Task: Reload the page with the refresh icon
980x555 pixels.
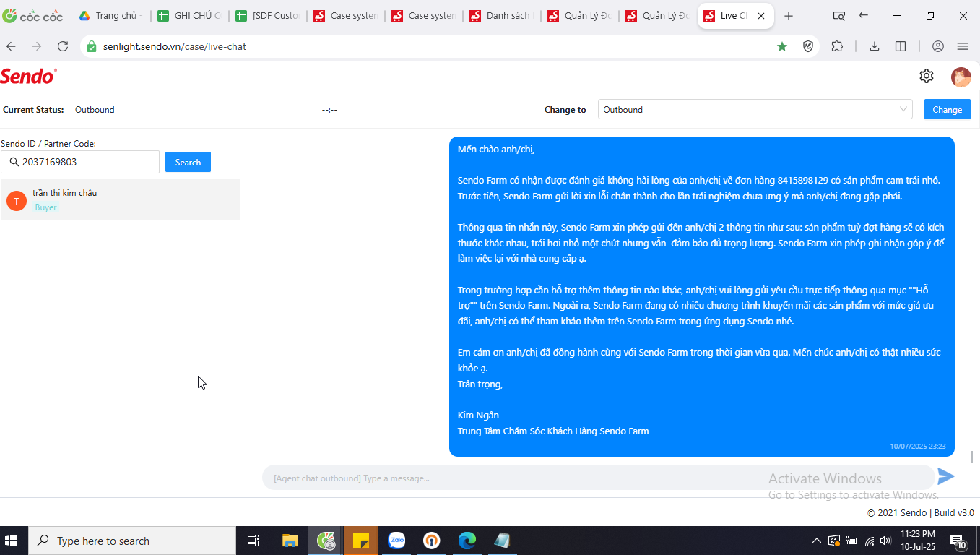Action: 63,46
